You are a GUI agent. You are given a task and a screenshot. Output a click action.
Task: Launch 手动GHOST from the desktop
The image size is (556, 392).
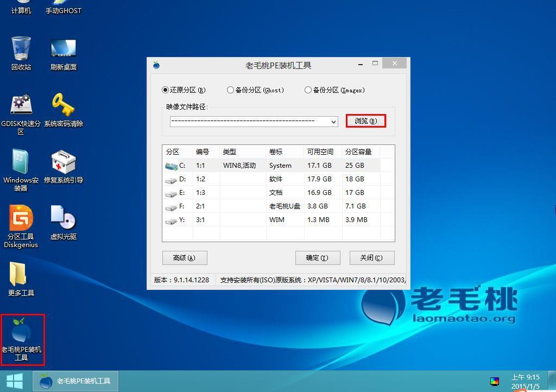coord(63,8)
